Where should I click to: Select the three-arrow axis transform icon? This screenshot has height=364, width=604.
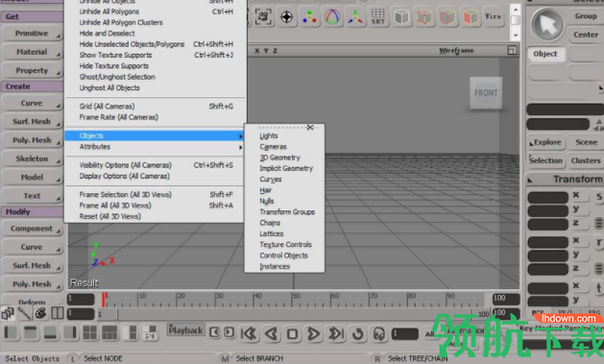(x=355, y=17)
